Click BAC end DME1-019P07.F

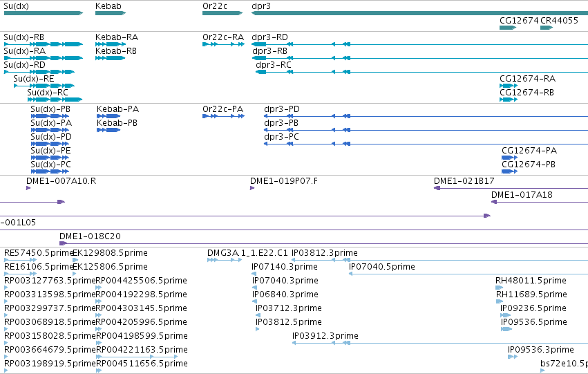(x=252, y=188)
